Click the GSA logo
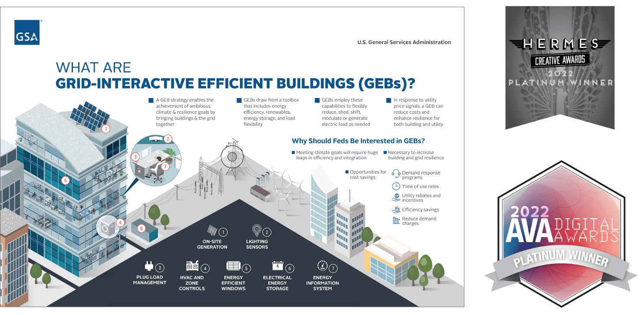 point(27,32)
